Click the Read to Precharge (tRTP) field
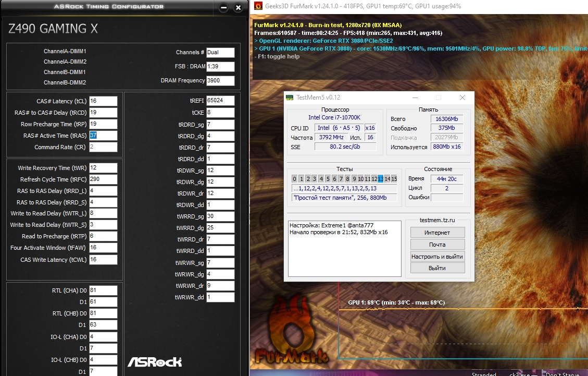This screenshot has width=588, height=376. 103,236
